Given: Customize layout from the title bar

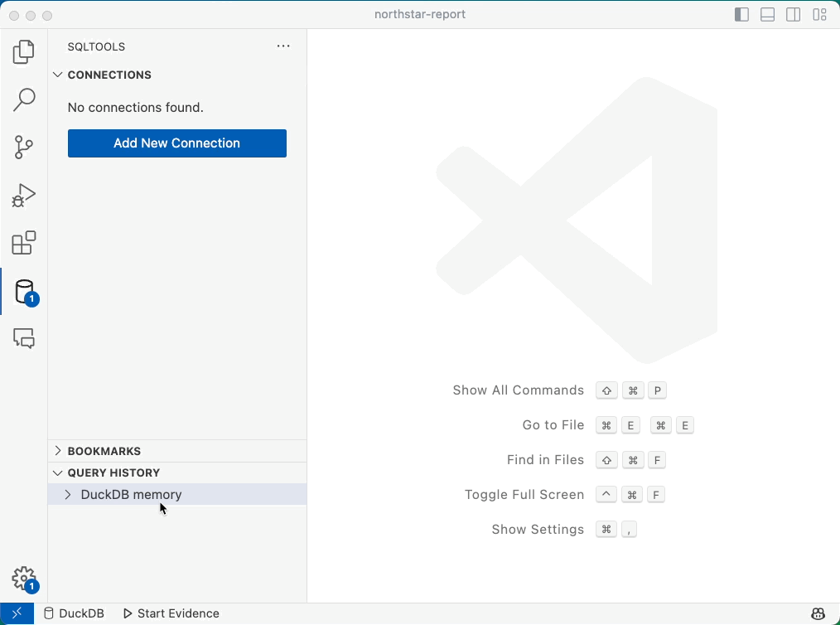Looking at the screenshot, I should pos(819,15).
